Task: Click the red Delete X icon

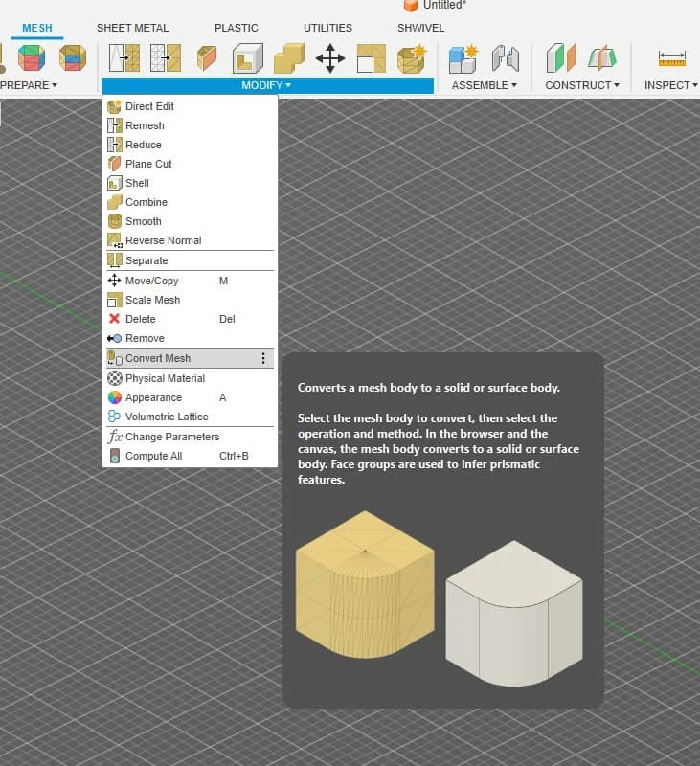Action: point(114,319)
